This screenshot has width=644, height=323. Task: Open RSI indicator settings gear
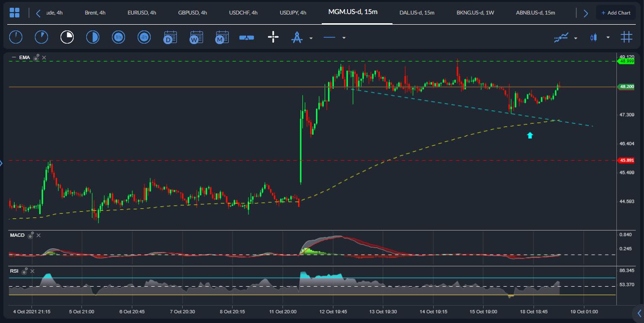(25, 271)
